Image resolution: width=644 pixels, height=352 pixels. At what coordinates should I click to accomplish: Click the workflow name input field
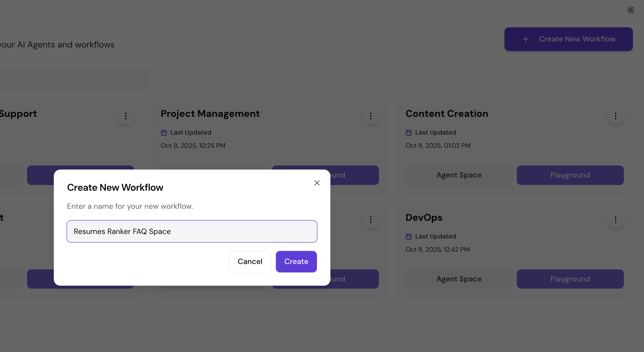(192, 231)
